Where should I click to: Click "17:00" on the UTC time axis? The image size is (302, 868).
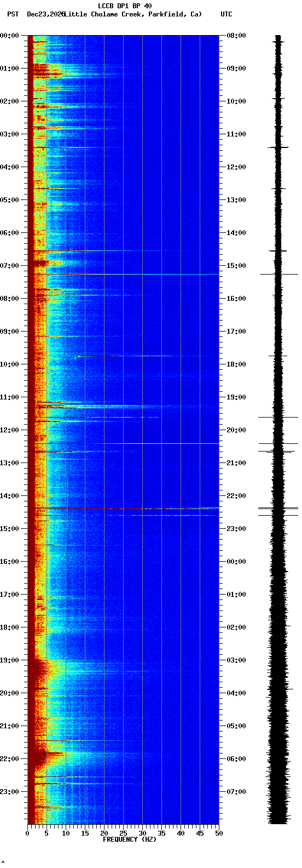coord(236,332)
